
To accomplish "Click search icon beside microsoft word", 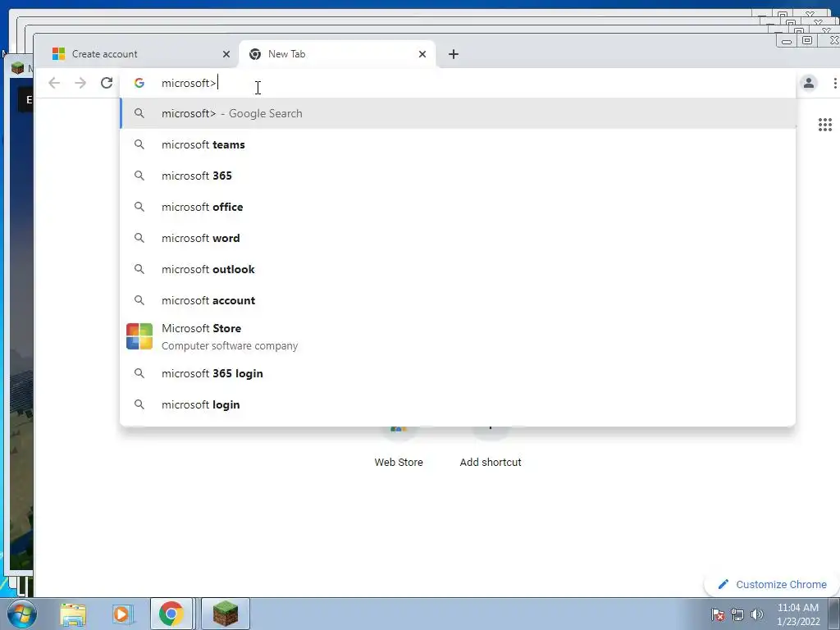I will point(139,238).
